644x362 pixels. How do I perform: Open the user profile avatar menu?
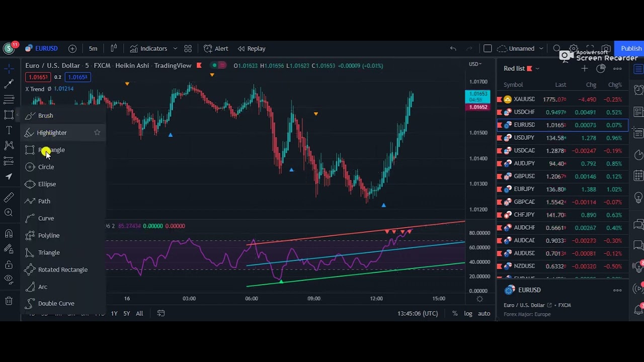click(x=9, y=49)
